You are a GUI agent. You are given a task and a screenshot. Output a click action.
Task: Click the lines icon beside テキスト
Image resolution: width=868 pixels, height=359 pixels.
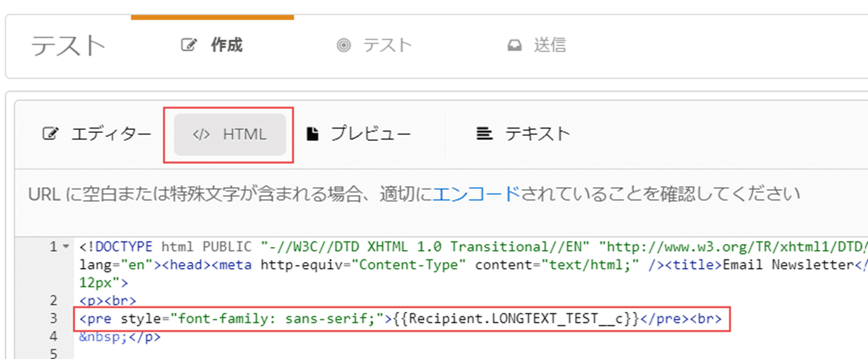[x=484, y=134]
